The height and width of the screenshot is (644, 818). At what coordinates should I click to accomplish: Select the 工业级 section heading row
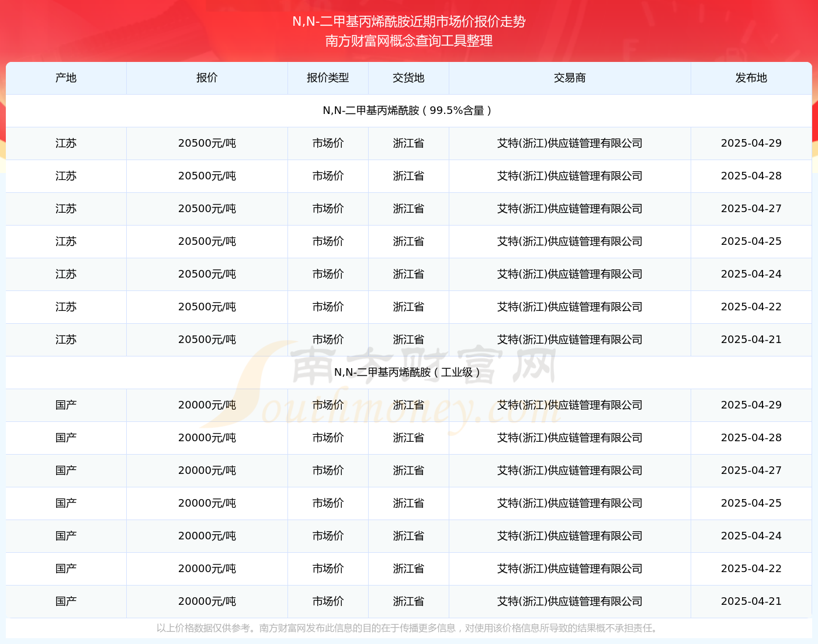tap(409, 372)
